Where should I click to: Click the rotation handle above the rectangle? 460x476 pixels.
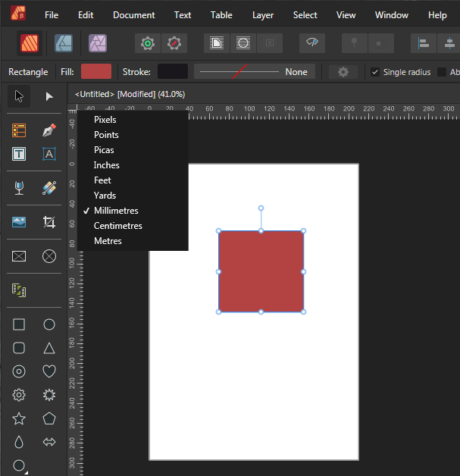point(261,208)
